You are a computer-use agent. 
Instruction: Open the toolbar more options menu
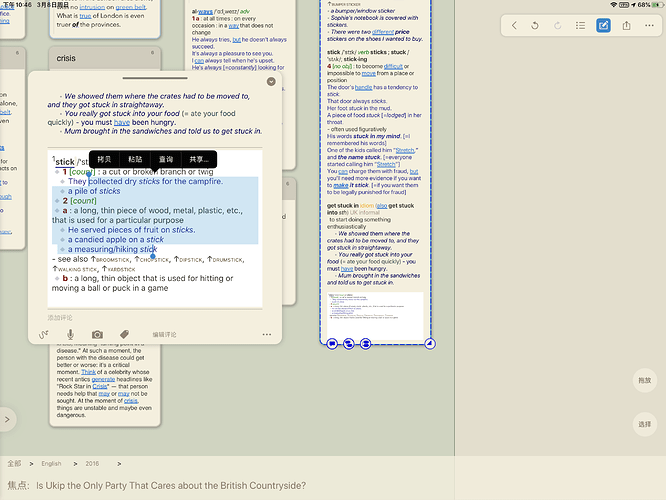[x=649, y=25]
